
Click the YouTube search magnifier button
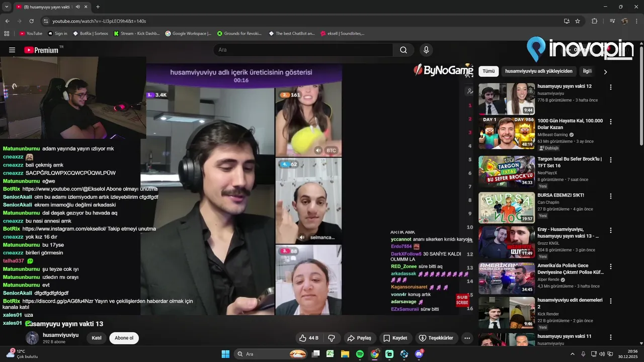404,50
